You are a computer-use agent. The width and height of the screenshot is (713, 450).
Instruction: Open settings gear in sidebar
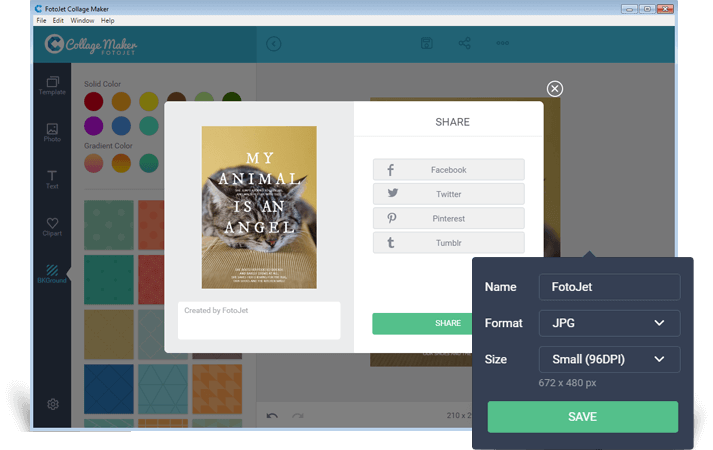(x=53, y=404)
